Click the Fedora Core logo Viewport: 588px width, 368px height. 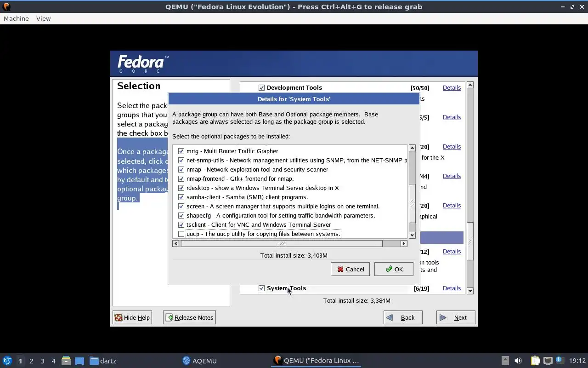[143, 64]
